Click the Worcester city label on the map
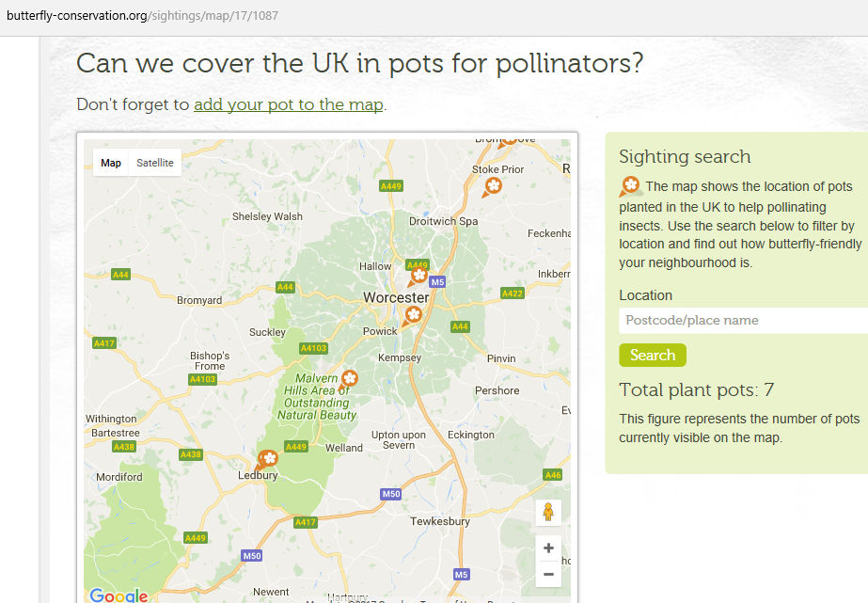Screen dimensions: 868x603 point(396,297)
